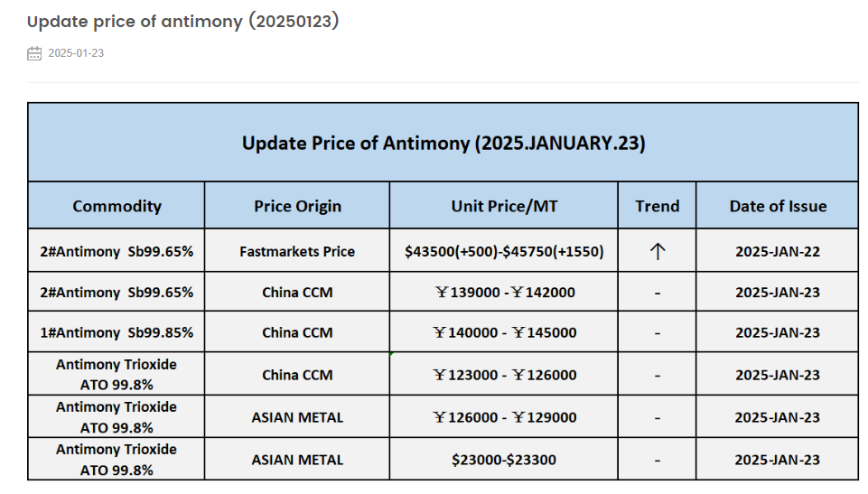Click the first 'China CCM' origin cell
Screen dimensions: 868x494
pos(297,292)
